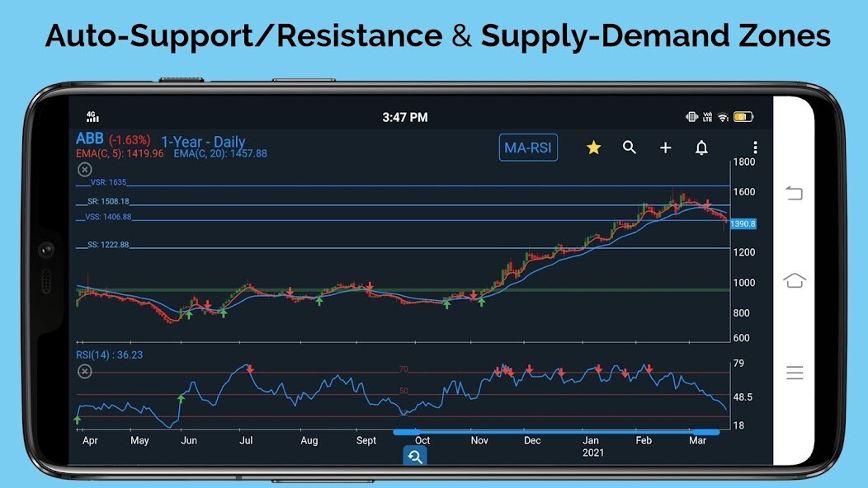Open the 1-Year Daily timeframe selector

[x=203, y=142]
